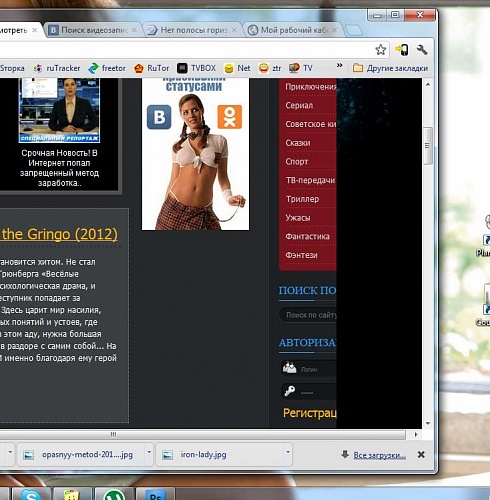Open Chrome wrench settings menu
Viewport: 490px width, 500px height.
(x=422, y=50)
